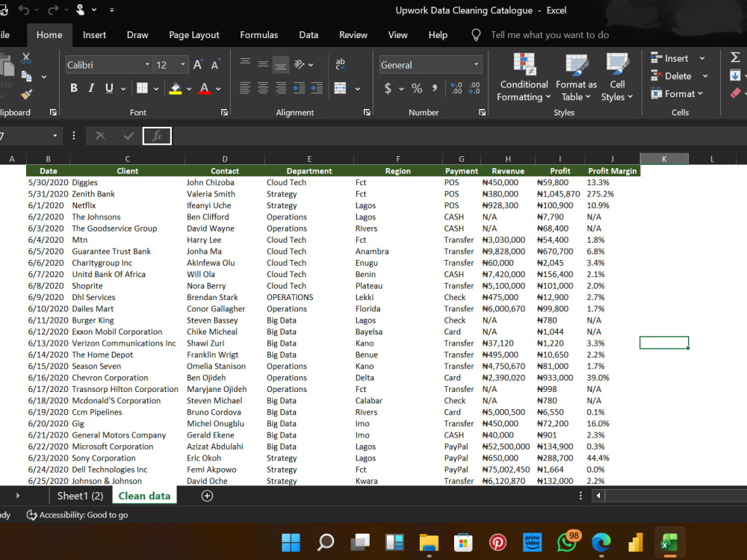
Task: Open the font size 12 dropdown
Action: point(182,65)
